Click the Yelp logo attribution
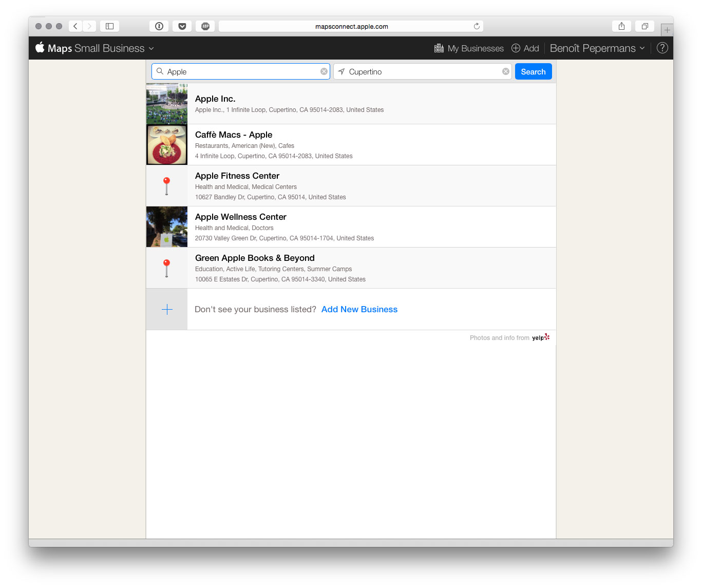 (541, 337)
